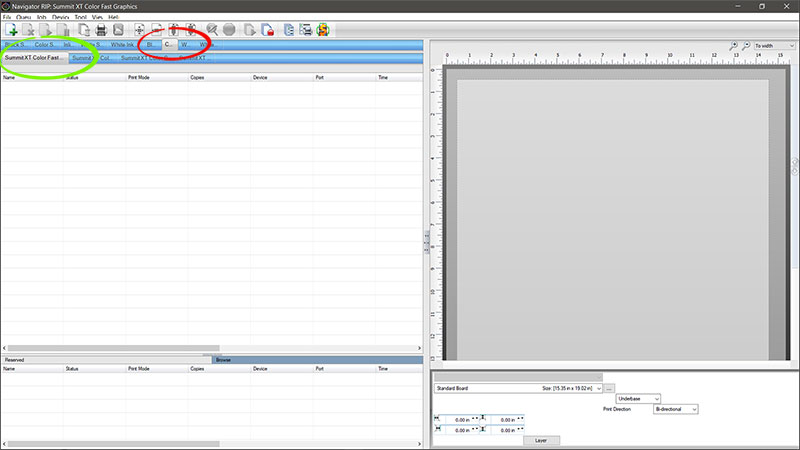Click the ... button beside Standard Board
800x450 pixels.
pyautogui.click(x=609, y=389)
